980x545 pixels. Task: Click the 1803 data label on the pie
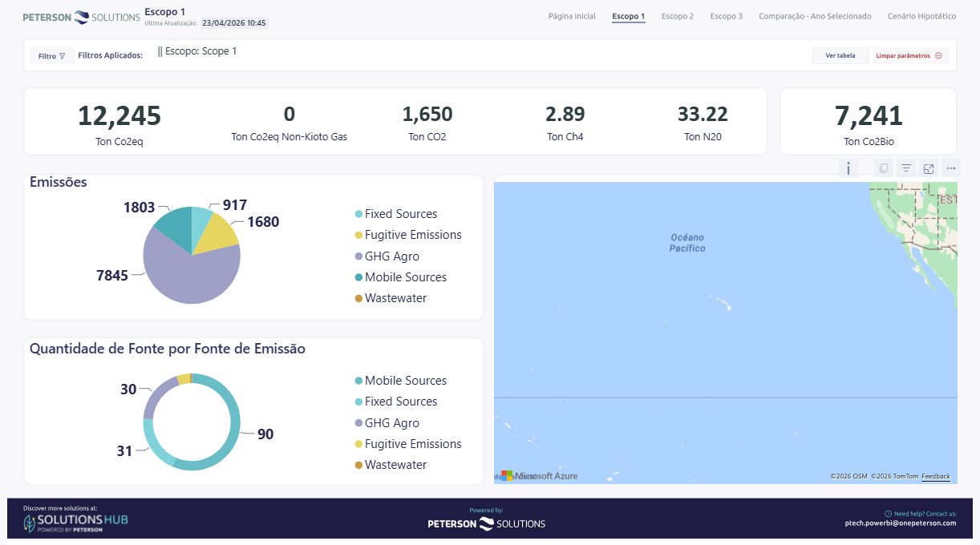tap(139, 208)
